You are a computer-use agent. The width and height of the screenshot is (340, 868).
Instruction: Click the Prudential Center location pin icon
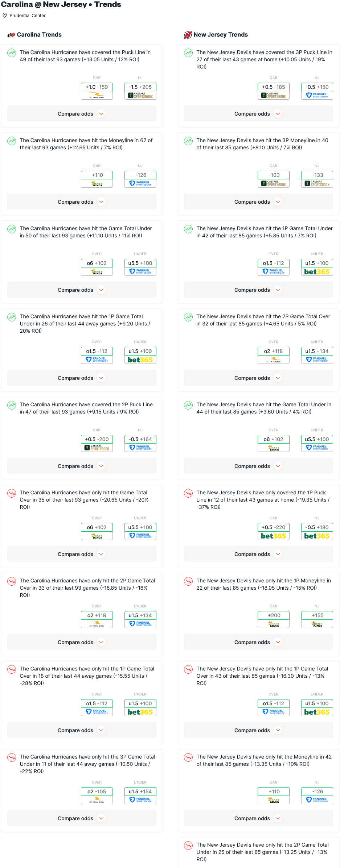tap(5, 15)
